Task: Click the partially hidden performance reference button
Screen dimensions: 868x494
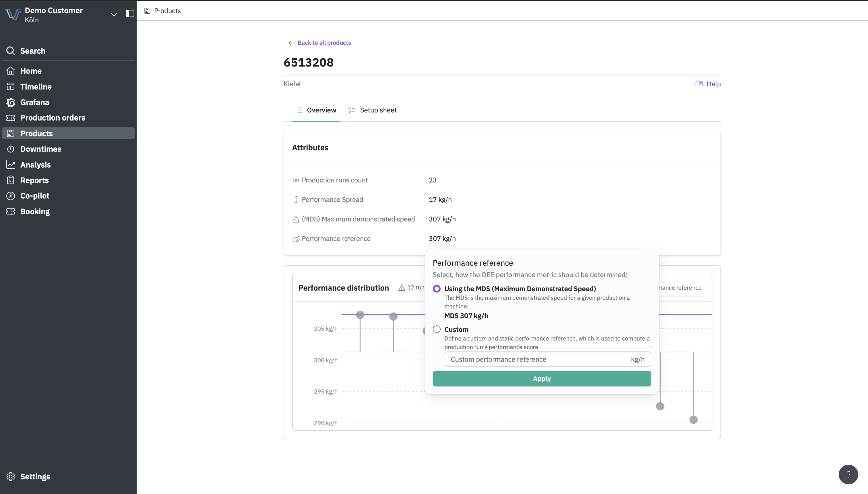Action: click(682, 288)
